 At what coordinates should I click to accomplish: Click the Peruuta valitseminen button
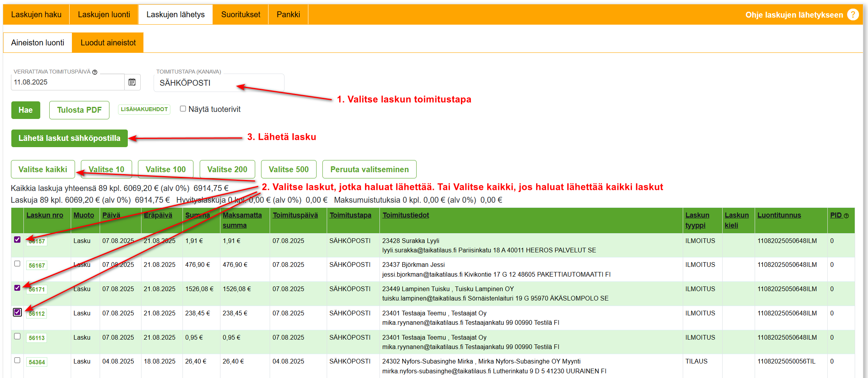click(369, 169)
